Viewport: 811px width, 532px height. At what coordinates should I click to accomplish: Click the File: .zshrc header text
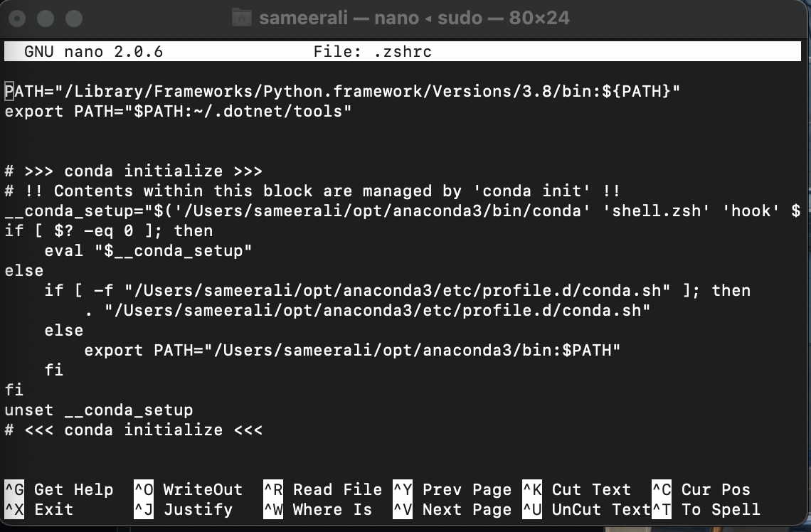coord(372,50)
